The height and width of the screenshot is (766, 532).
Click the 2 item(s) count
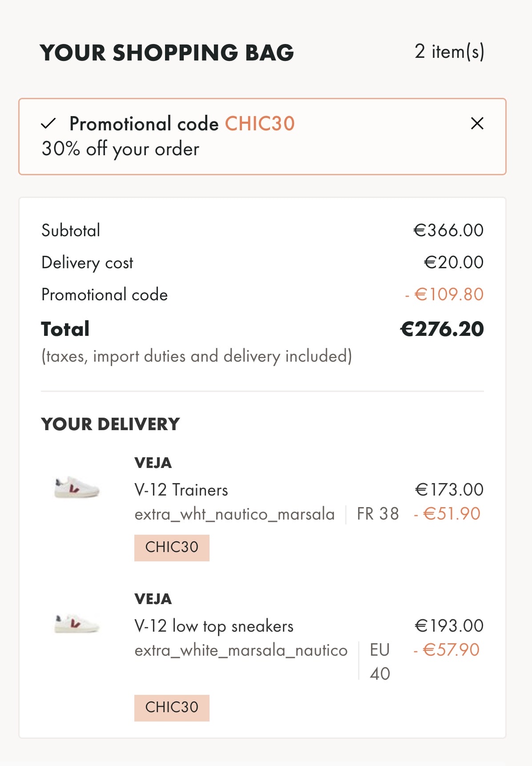449,52
